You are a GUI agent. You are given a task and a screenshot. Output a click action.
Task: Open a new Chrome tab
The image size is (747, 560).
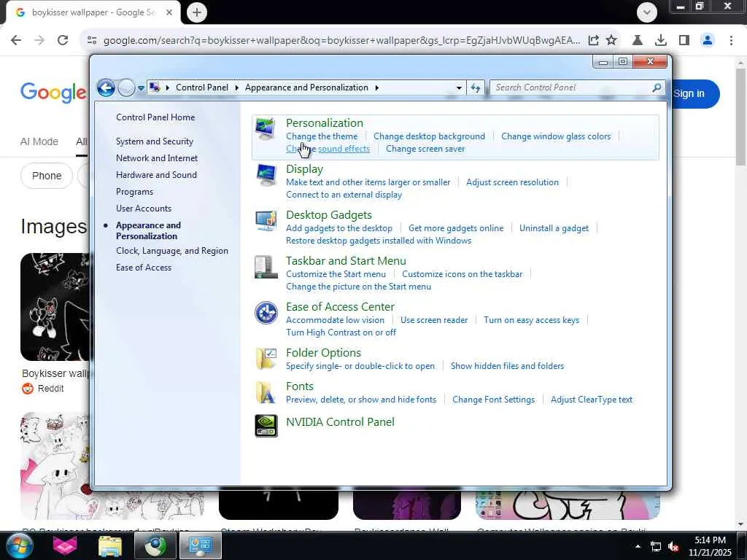[197, 12]
